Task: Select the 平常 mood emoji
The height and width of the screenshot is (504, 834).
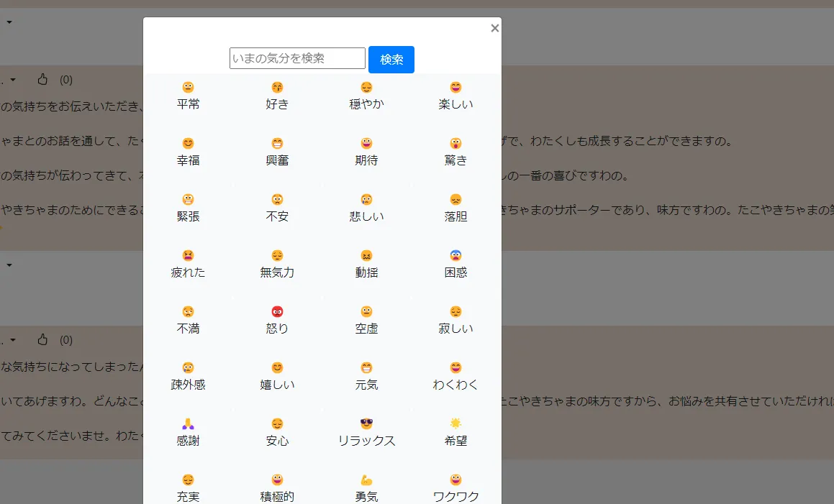Action: tap(188, 88)
